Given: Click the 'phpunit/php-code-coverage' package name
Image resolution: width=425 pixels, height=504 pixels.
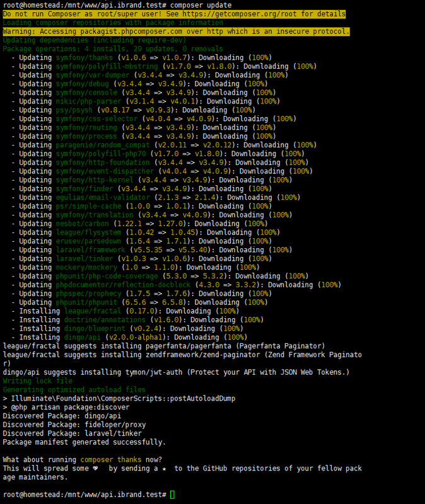Looking at the screenshot, I should [107, 276].
